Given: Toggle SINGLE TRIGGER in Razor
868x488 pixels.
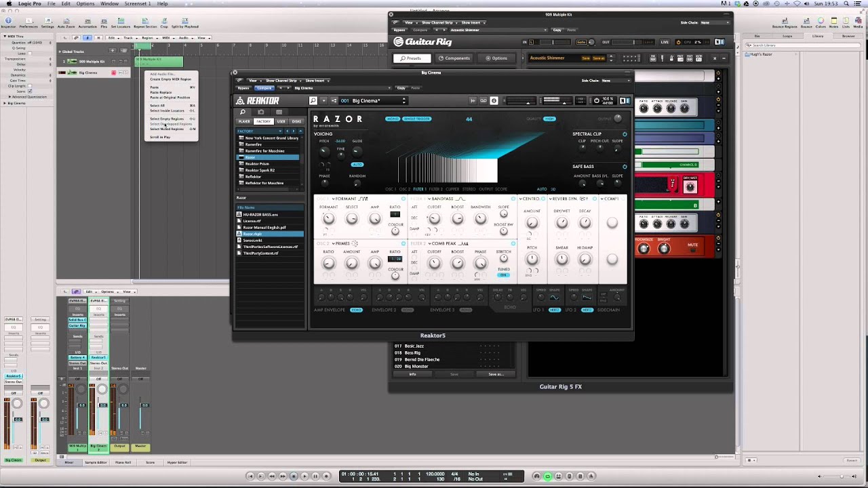Looking at the screenshot, I should [417, 119].
